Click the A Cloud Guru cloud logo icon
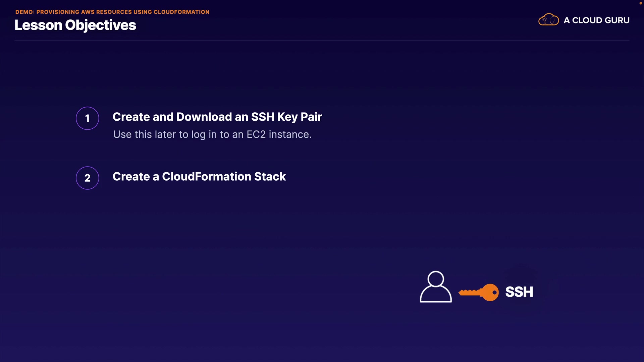 [x=548, y=20]
